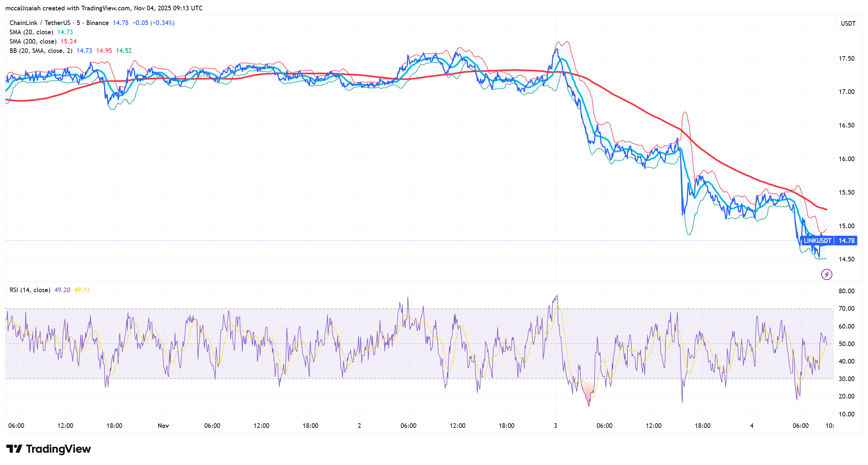Click the 17.50 level on price scale

[846, 59]
